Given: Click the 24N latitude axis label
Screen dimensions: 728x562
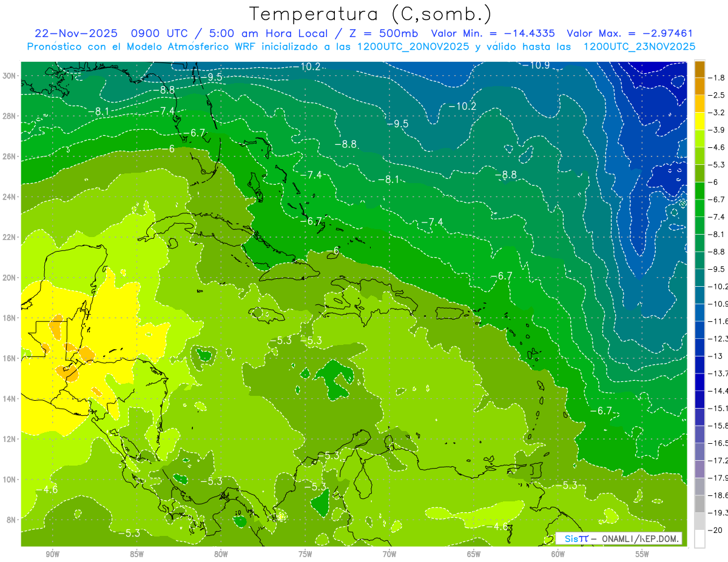Looking at the screenshot, I should coord(10,197).
